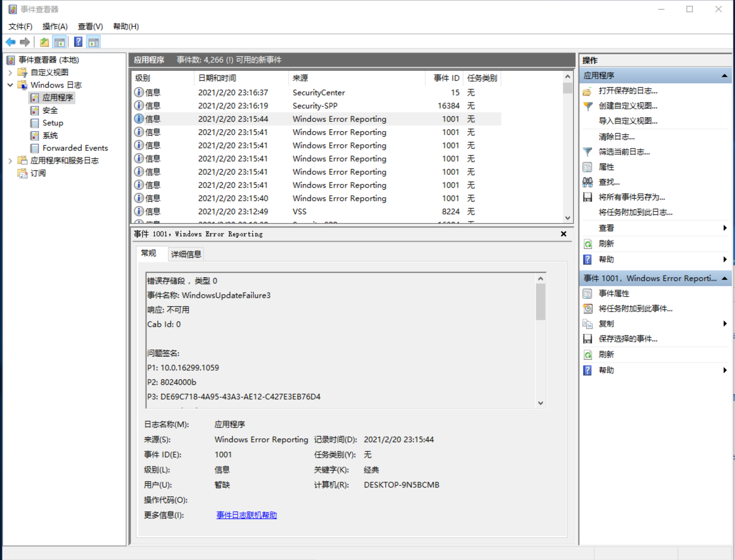Click the Find binoculars icon

click(588, 182)
